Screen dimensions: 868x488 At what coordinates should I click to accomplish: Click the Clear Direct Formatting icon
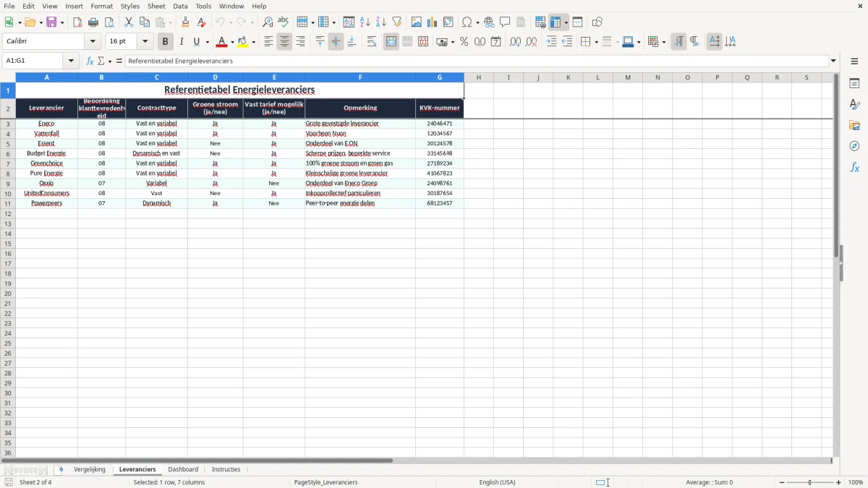[202, 22]
